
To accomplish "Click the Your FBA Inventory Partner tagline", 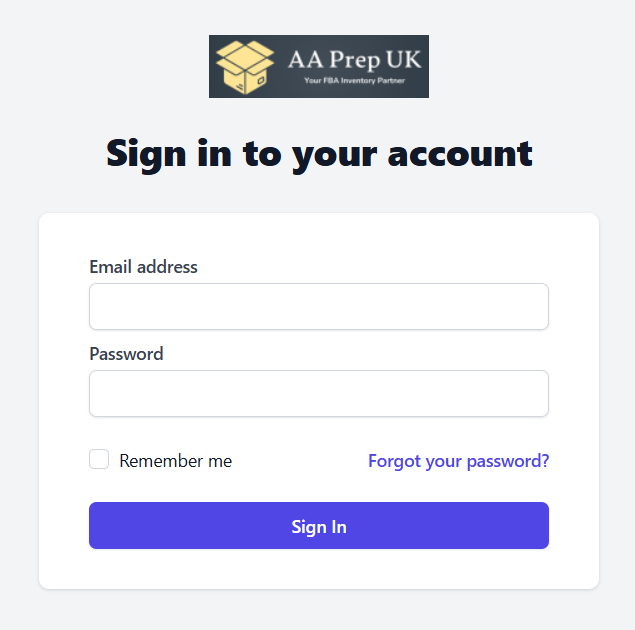I will (354, 81).
